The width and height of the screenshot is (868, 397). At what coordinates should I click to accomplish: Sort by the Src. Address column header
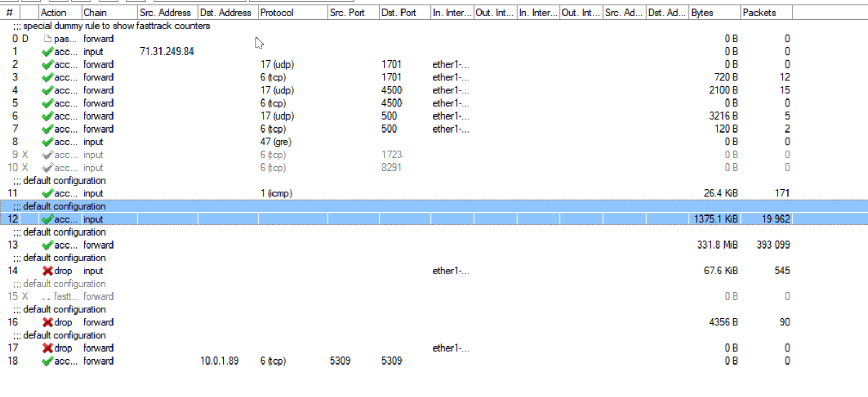point(168,13)
